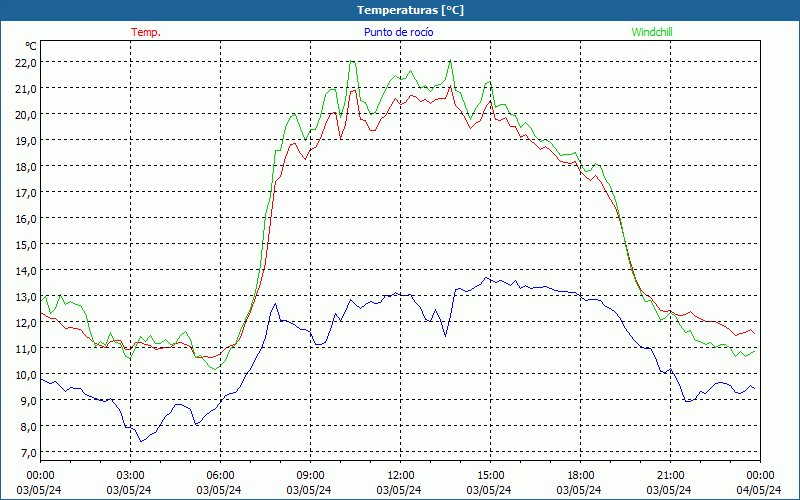Click the '14,0' y-axis value
The width and height of the screenshot is (800, 500).
click(x=26, y=271)
